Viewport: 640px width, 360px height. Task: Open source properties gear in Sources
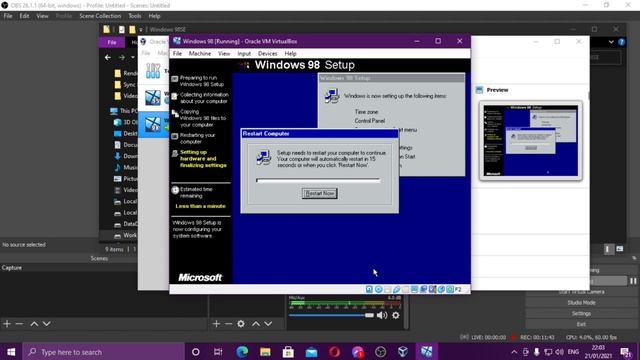click(241, 324)
